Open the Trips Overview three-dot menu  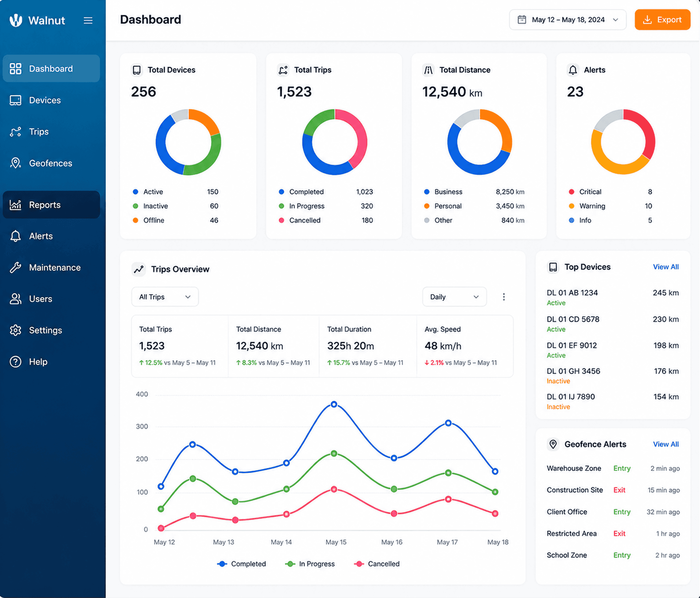pos(503,297)
